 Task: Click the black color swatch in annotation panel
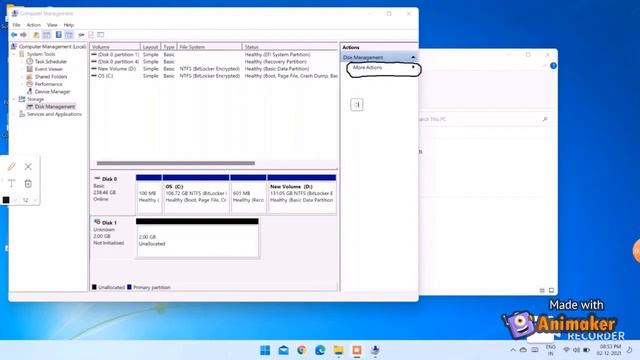pos(6,200)
